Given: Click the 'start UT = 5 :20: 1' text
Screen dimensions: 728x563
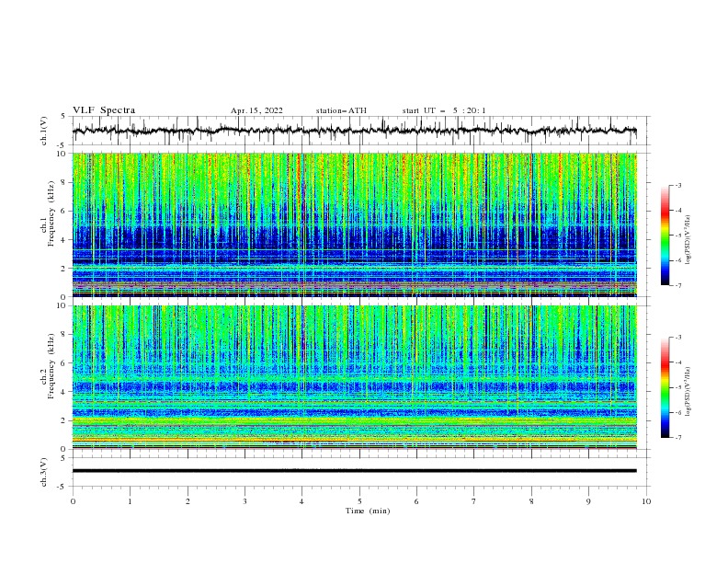Looking at the screenshot, I should tap(444, 110).
